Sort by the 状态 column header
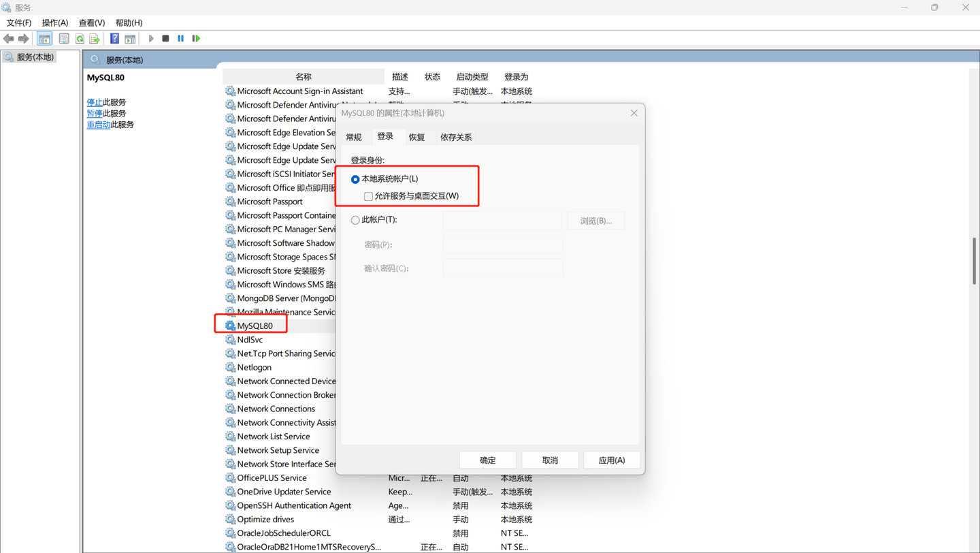 432,77
